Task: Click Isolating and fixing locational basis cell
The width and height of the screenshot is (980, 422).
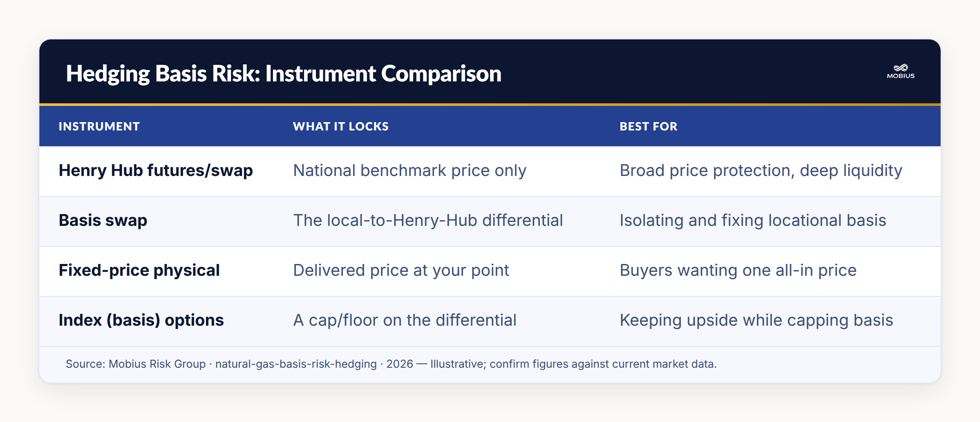Action: pos(753,221)
